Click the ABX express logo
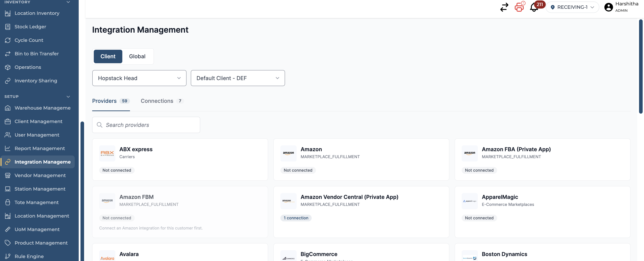This screenshot has height=261, width=644. 107,153
